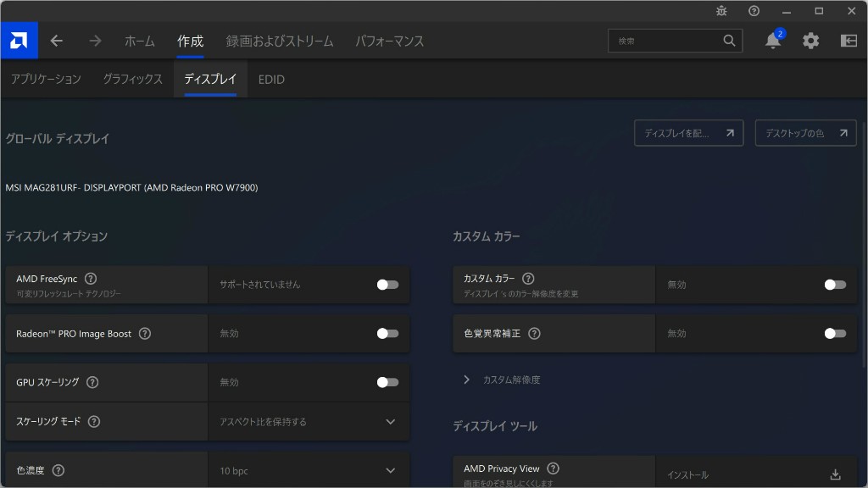The height and width of the screenshot is (488, 868).
Task: Open the ホーム tab
Action: (x=140, y=41)
